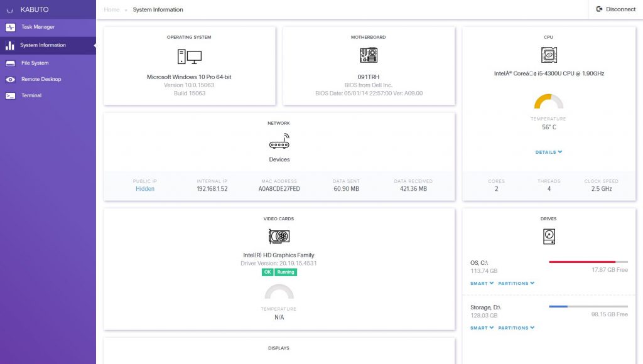Click the Version 10.0.15063 text
This screenshot has width=643, height=364.
click(x=189, y=85)
